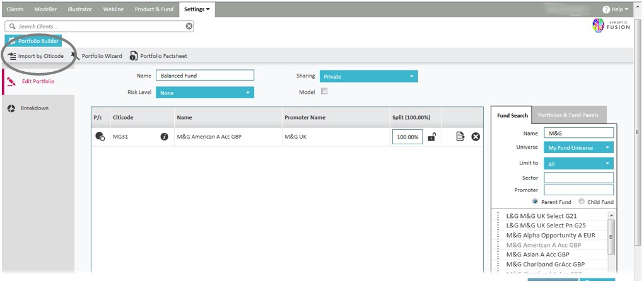Open the Sharing dropdown set to Private
644x286 pixels.
click(x=369, y=76)
